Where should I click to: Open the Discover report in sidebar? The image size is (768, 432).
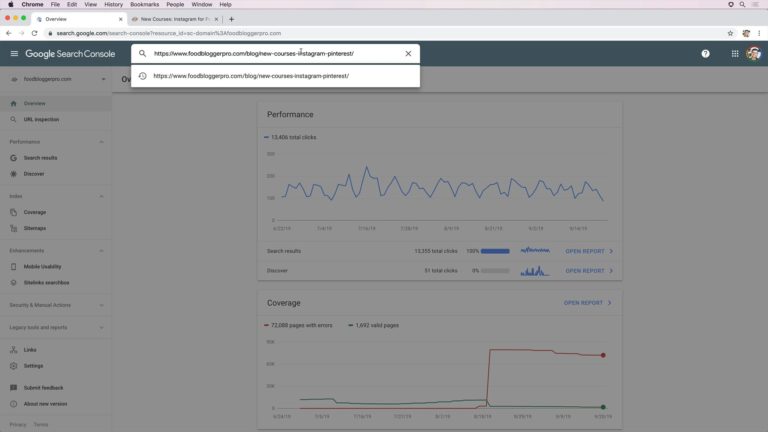coord(55,174)
